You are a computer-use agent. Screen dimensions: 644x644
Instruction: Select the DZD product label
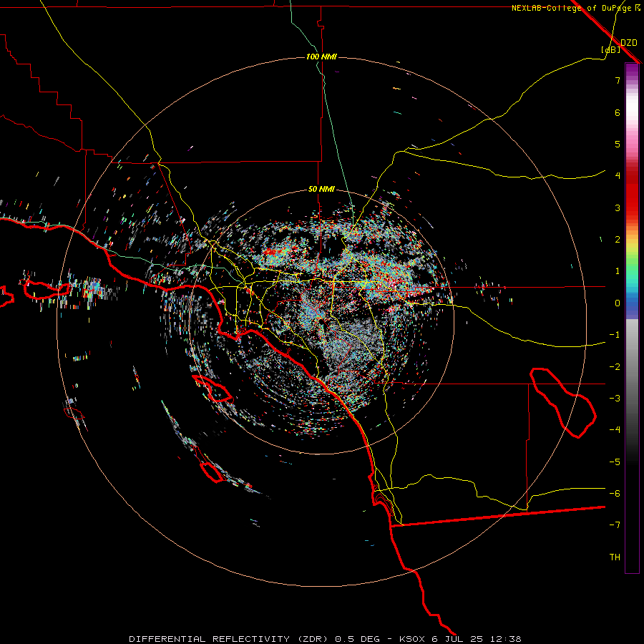click(x=629, y=43)
